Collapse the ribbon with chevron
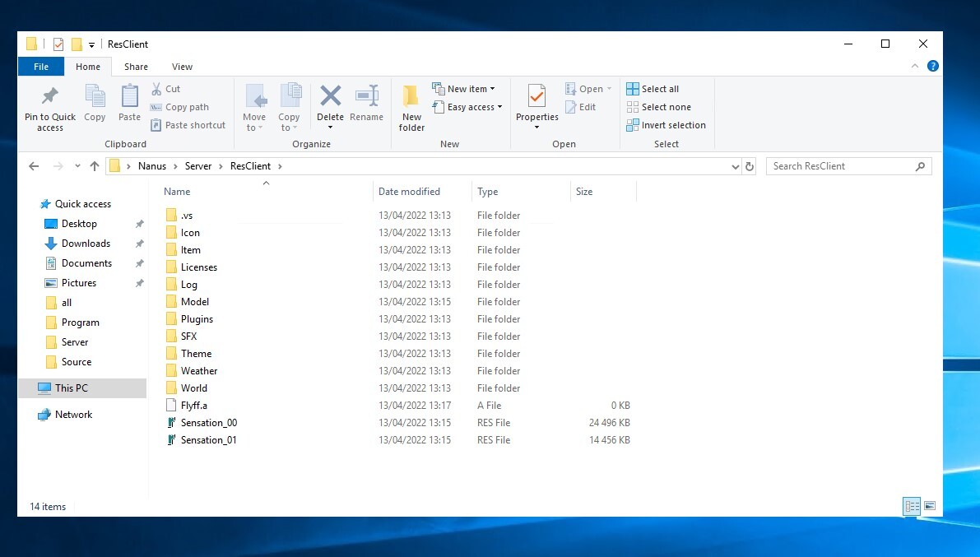 click(914, 66)
